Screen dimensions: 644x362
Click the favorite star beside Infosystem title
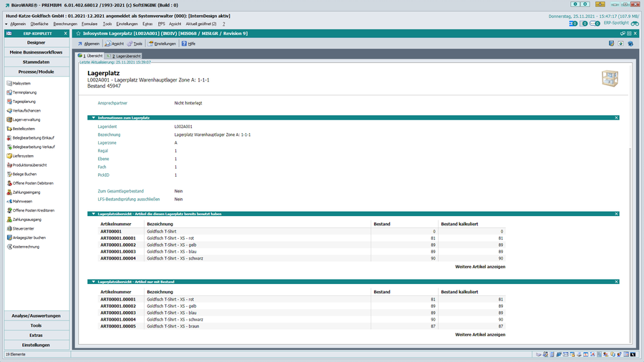click(78, 33)
